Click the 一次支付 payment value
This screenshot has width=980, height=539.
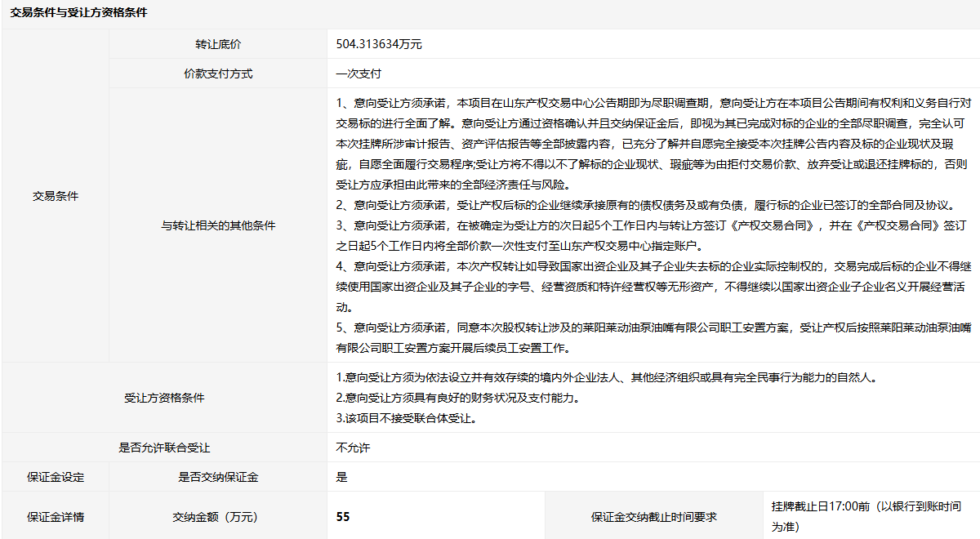tap(359, 73)
